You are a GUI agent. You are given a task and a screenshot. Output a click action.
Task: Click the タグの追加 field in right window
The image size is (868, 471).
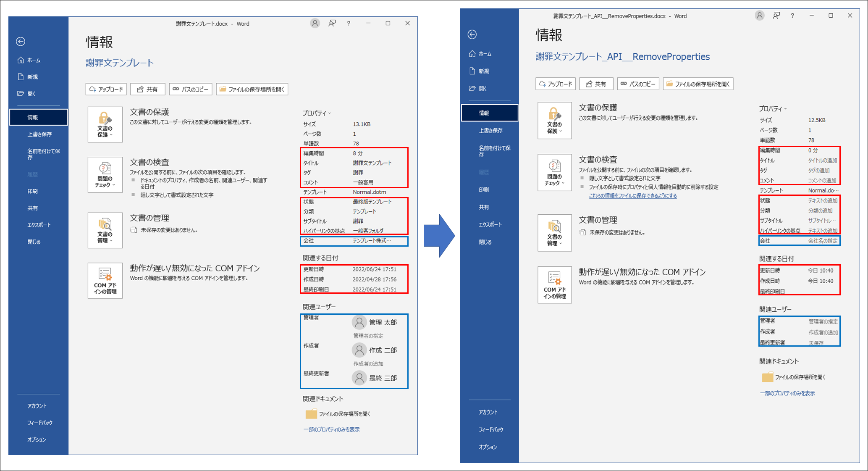pos(819,171)
